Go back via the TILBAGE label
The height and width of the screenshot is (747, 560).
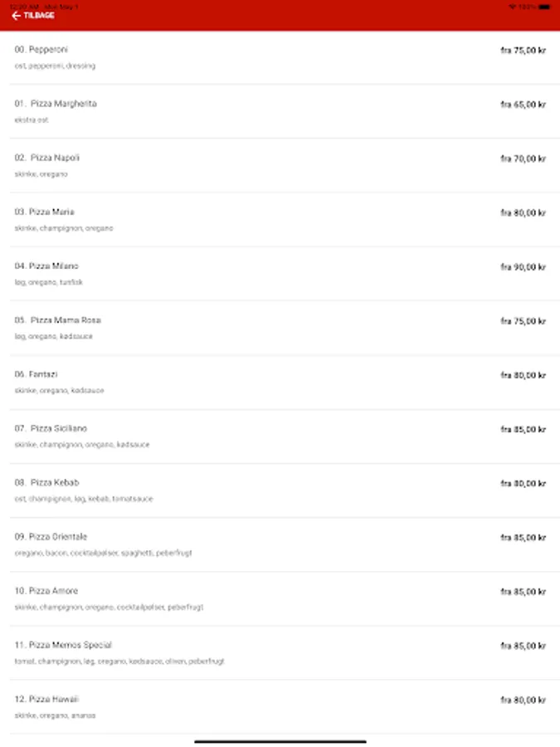click(39, 16)
